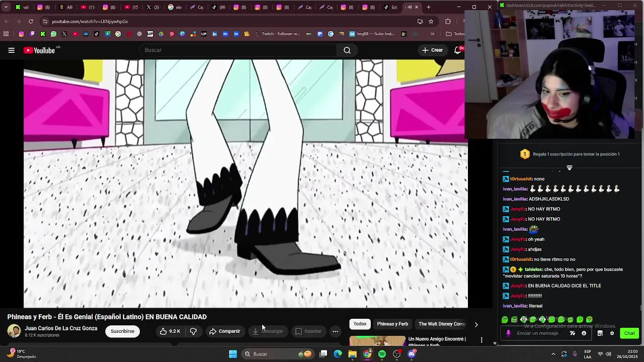This screenshot has width=644, height=362.
Task: Click username tahielox in Kick chat
Action: [533, 269]
